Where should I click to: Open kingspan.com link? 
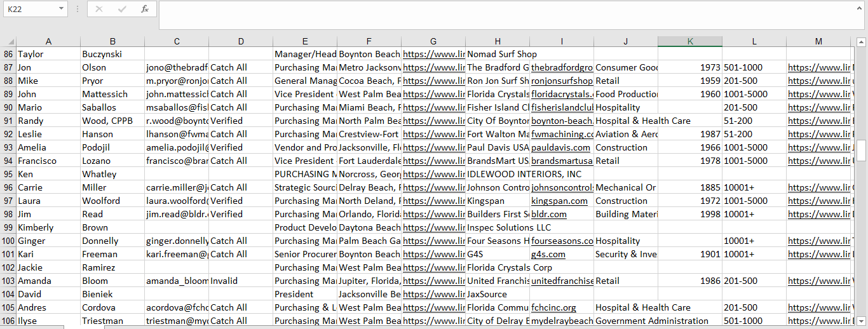click(559, 201)
